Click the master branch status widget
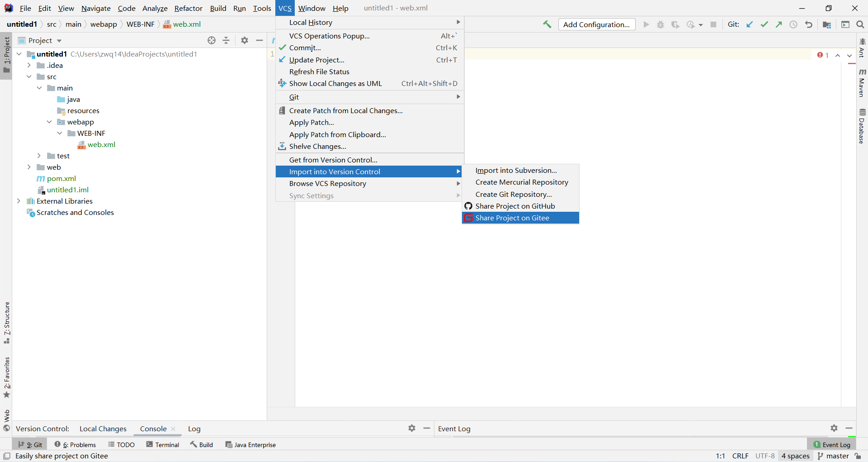The height and width of the screenshot is (462, 868). 833,456
